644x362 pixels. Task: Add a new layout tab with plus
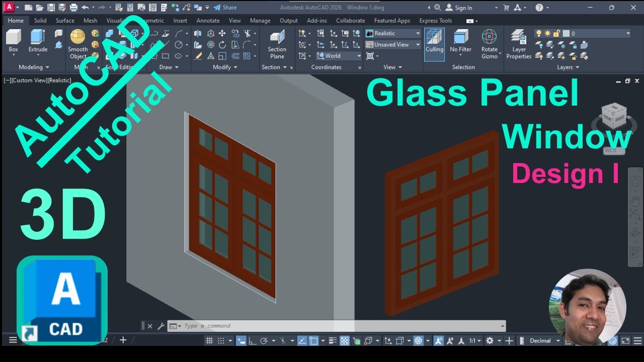pos(123,340)
